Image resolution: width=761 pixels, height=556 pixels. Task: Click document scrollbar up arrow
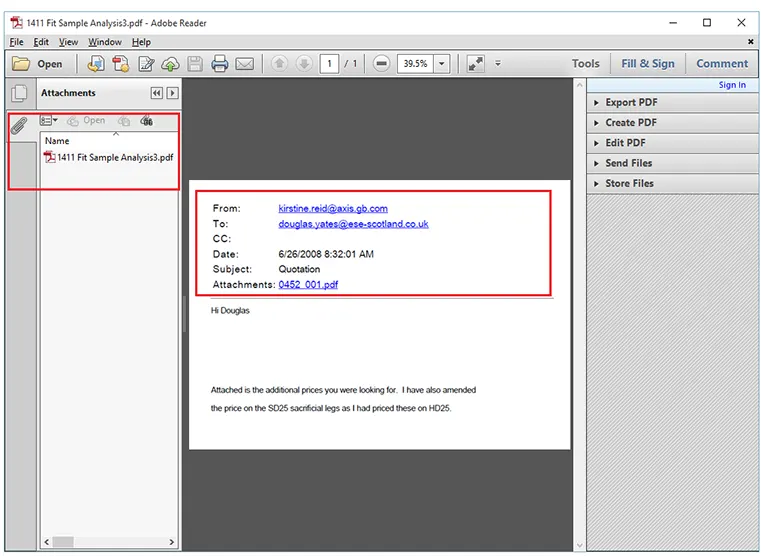pos(579,85)
